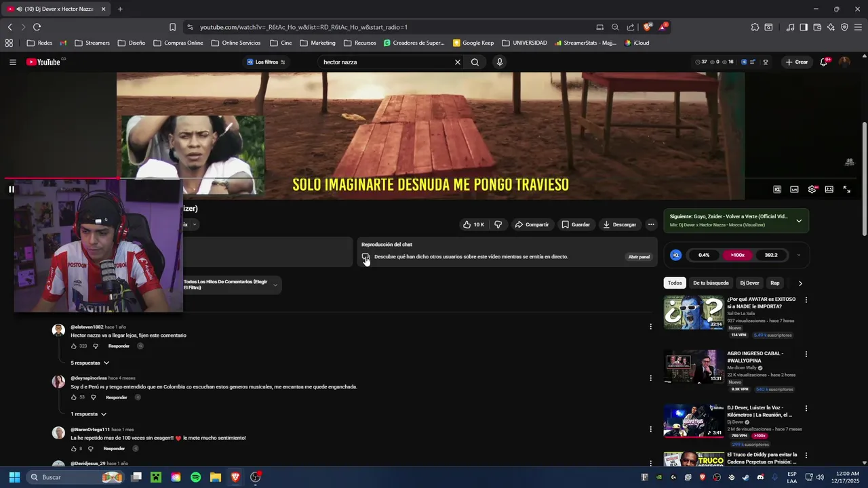
Task: Bookmark this page in address bar
Action: (x=172, y=27)
